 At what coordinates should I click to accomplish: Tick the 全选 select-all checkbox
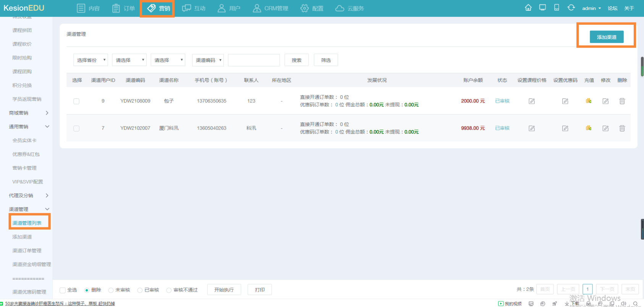(63, 290)
